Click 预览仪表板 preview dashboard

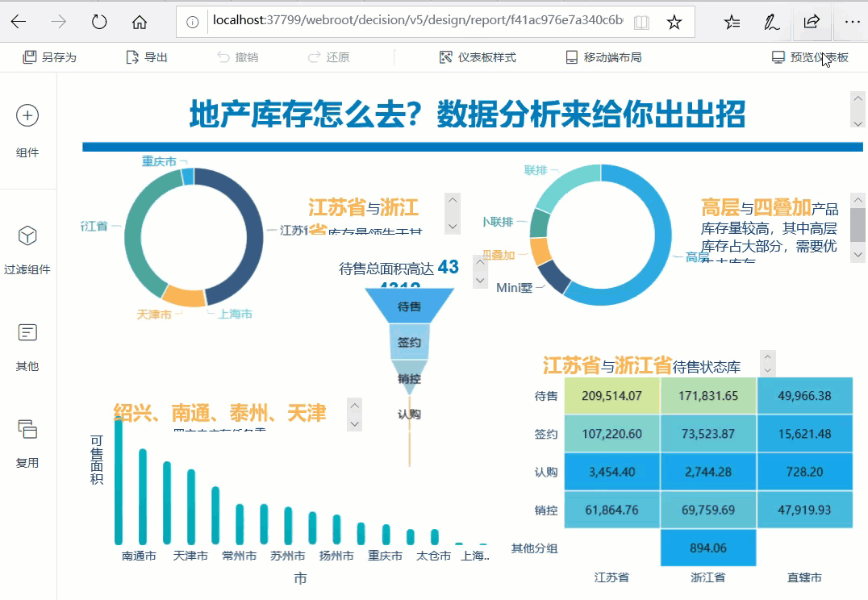point(811,57)
